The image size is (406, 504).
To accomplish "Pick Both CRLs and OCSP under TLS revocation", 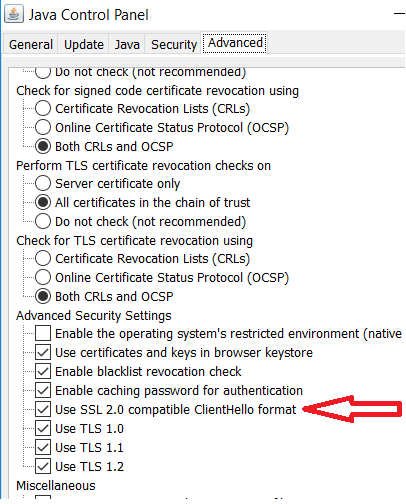I will [x=43, y=296].
